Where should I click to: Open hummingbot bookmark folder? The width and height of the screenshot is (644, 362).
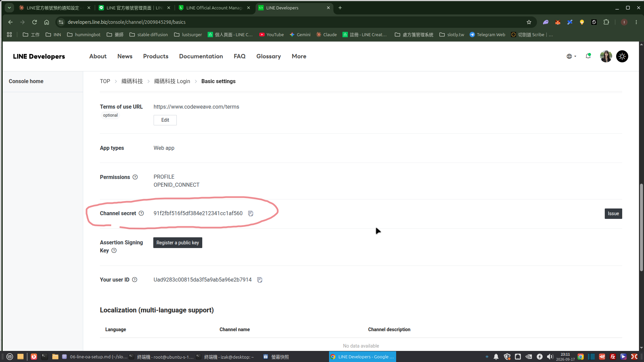click(84, 35)
